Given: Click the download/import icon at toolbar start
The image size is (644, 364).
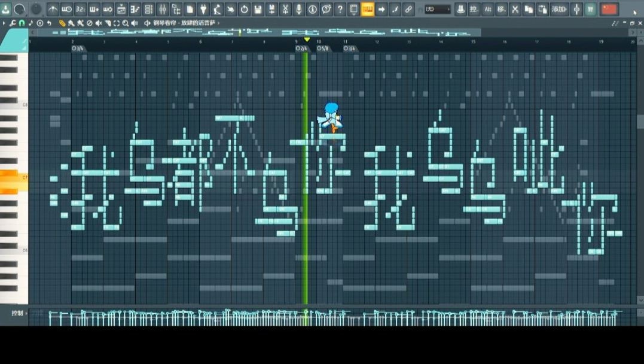Looking at the screenshot, I should (6, 9).
